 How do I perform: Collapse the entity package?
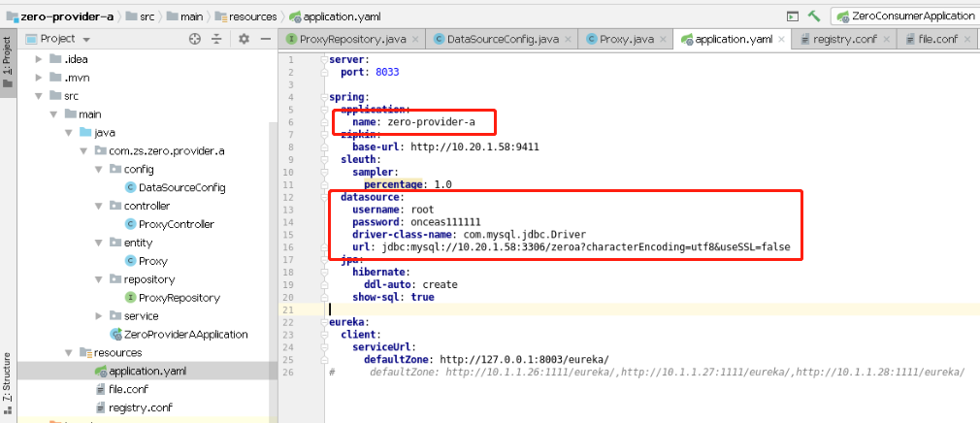pyautogui.click(x=98, y=243)
